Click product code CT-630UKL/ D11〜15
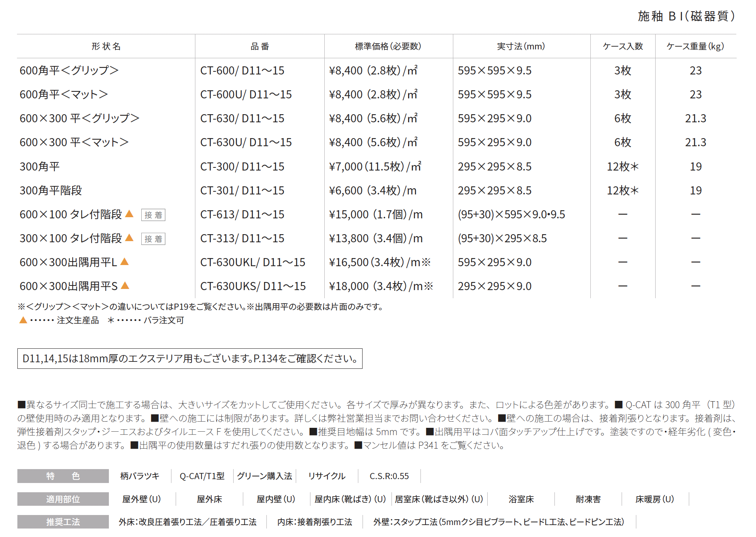 coord(253,262)
